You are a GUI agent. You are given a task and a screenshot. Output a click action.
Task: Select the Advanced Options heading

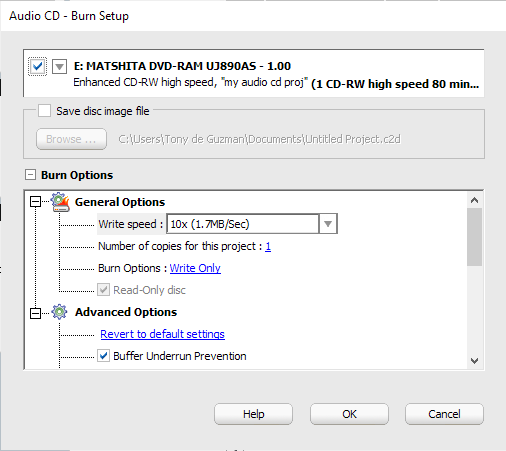click(x=126, y=312)
